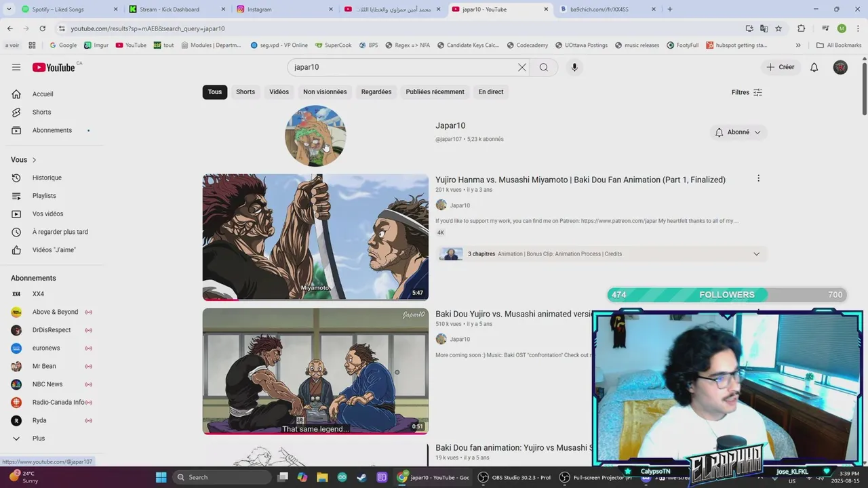Expand Plus in subscriptions list
Image resolution: width=868 pixels, height=488 pixels.
pos(52,439)
